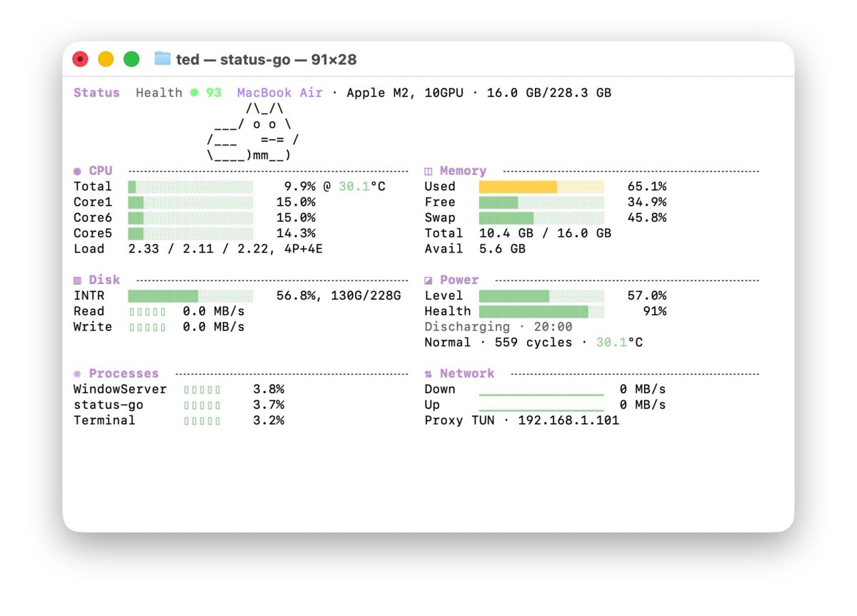Click the 'MacBook Air' model text
This screenshot has width=857, height=616.
tap(280, 93)
